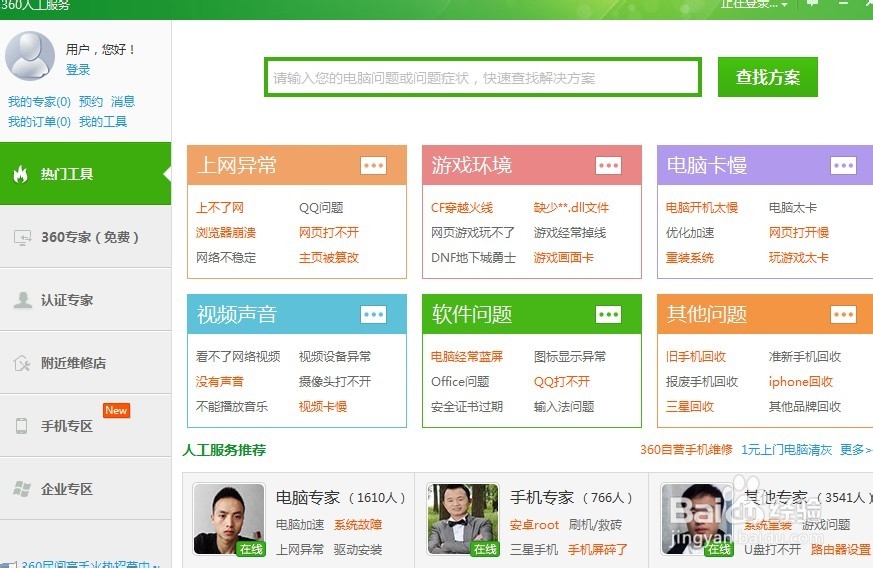Image resolution: width=873 pixels, height=568 pixels.
Task: Click 重装系统 link in 电脑卡慢
Action: point(689,258)
